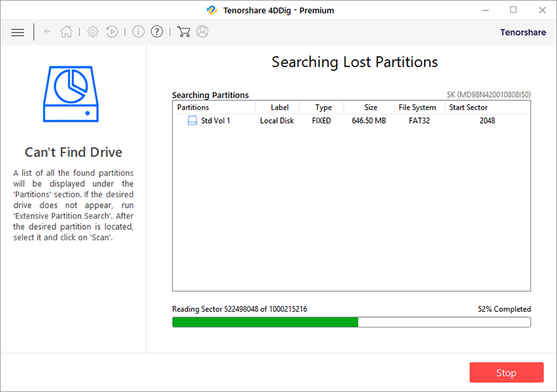Sort by Partitions column header
The width and height of the screenshot is (557, 392).
pyautogui.click(x=214, y=107)
